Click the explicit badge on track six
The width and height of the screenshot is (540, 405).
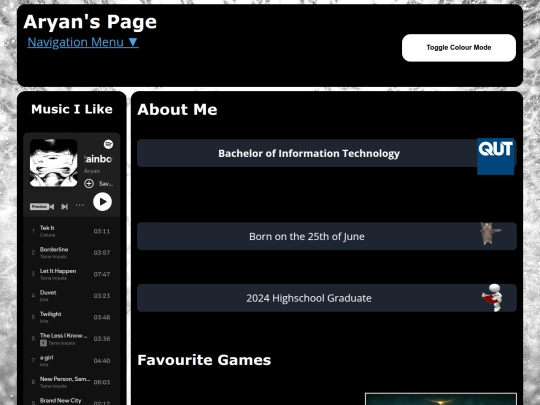(x=43, y=343)
